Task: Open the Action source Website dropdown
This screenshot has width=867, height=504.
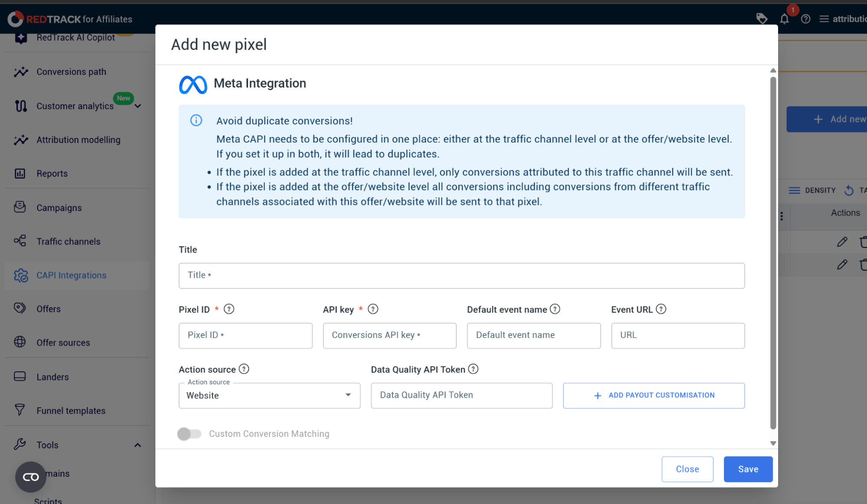Action: [x=269, y=395]
